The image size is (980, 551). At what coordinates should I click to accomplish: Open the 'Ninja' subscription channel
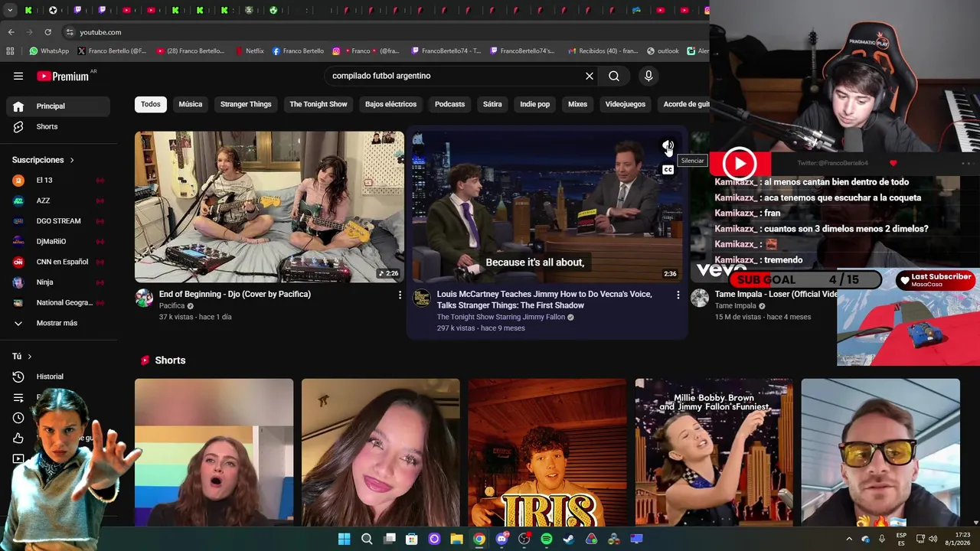pos(58,282)
